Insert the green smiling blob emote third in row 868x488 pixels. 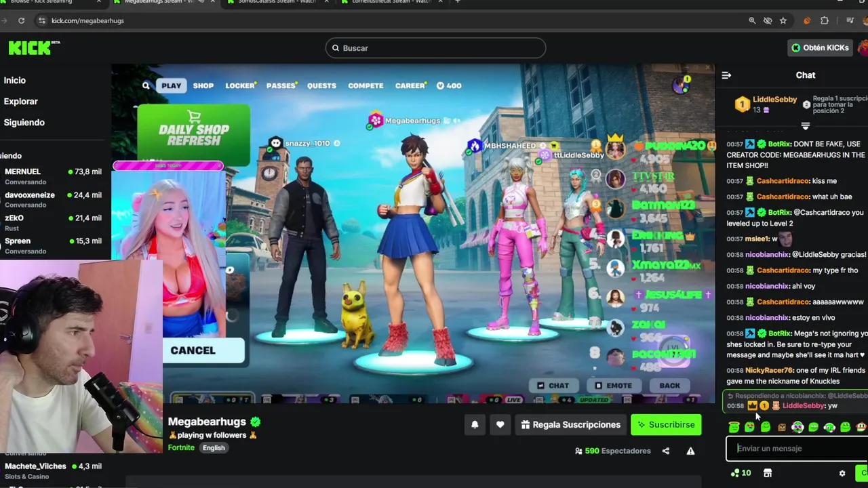click(766, 426)
